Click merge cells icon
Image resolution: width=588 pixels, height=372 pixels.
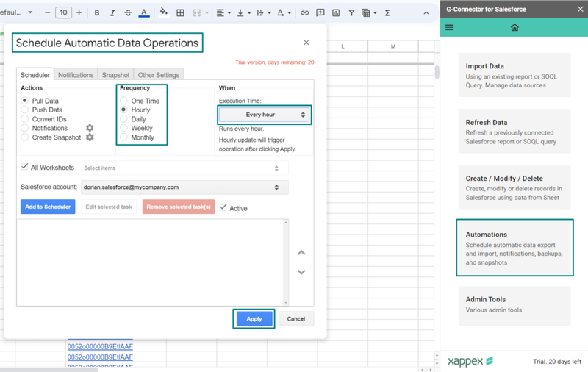click(196, 12)
